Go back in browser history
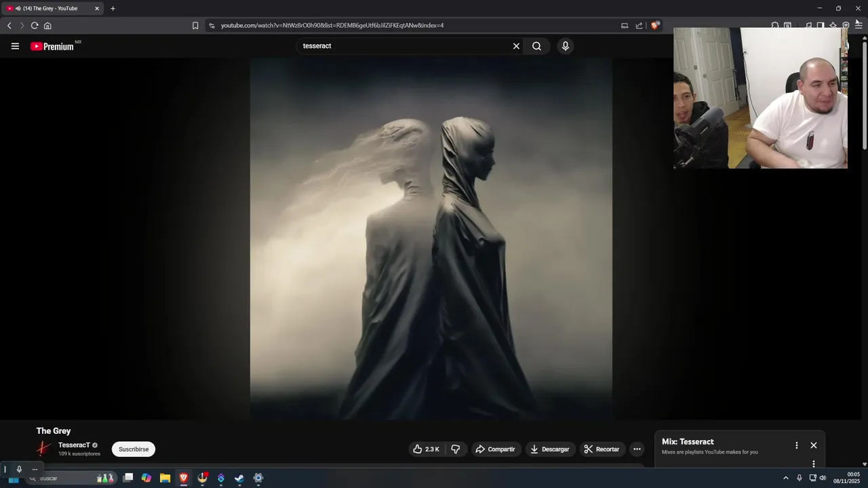Viewport: 868px width, 488px height. (9, 26)
